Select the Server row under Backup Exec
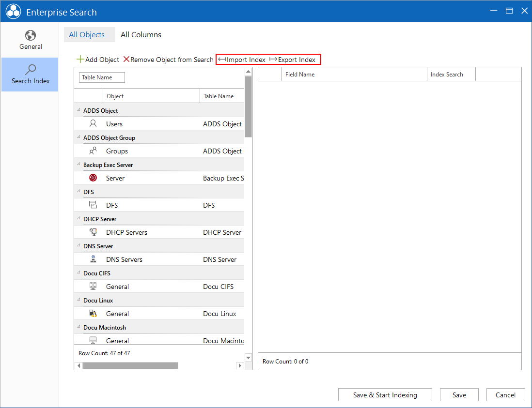 pos(115,178)
